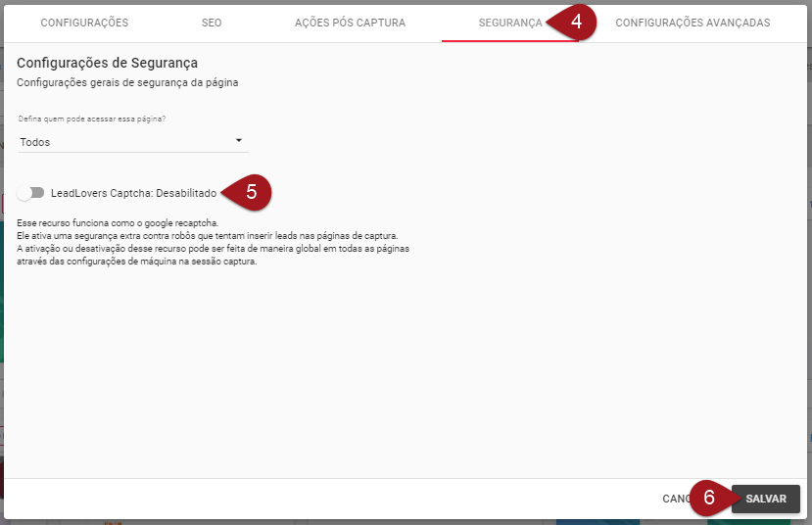Click the google recaptcha description line
812x525 pixels.
click(x=117, y=223)
